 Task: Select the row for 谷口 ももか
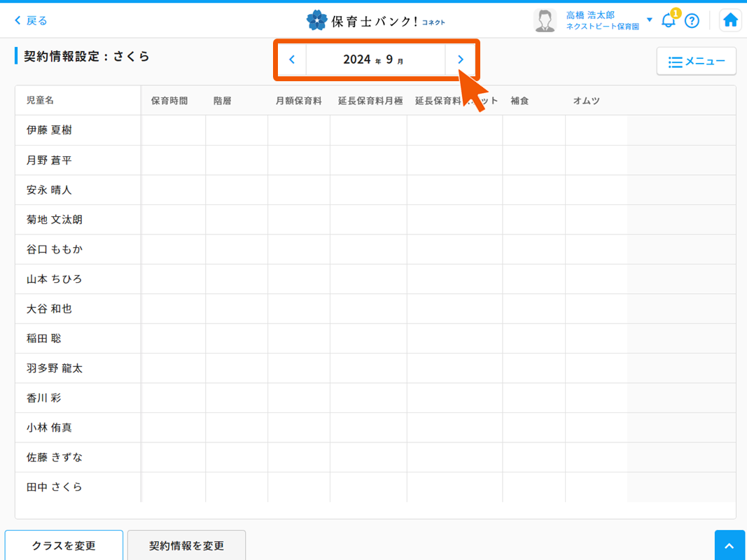[77, 249]
